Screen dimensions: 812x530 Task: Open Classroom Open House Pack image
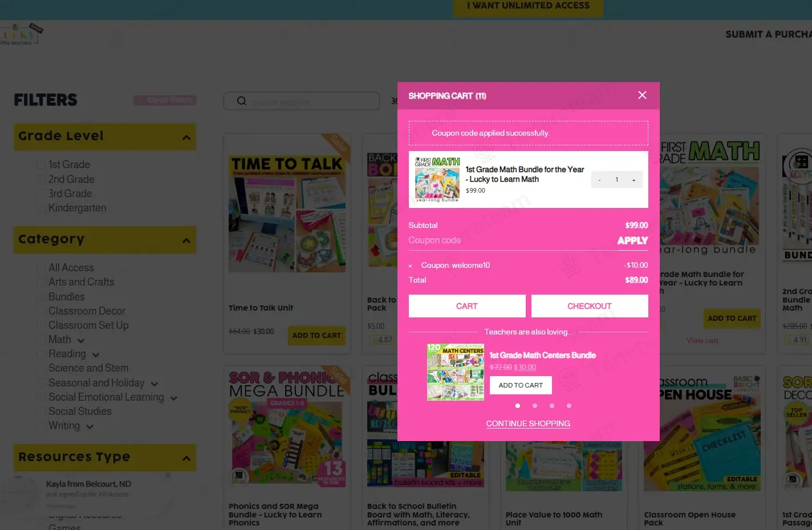click(x=702, y=433)
